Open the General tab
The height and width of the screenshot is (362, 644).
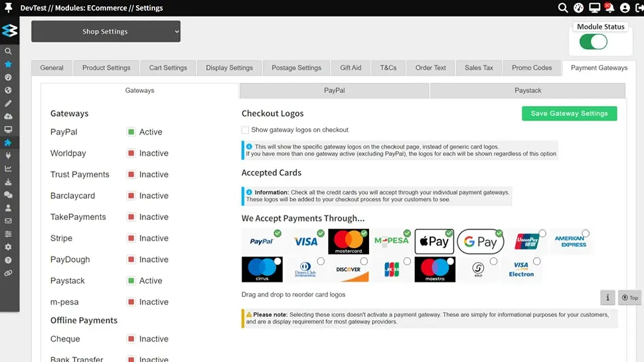click(x=52, y=68)
